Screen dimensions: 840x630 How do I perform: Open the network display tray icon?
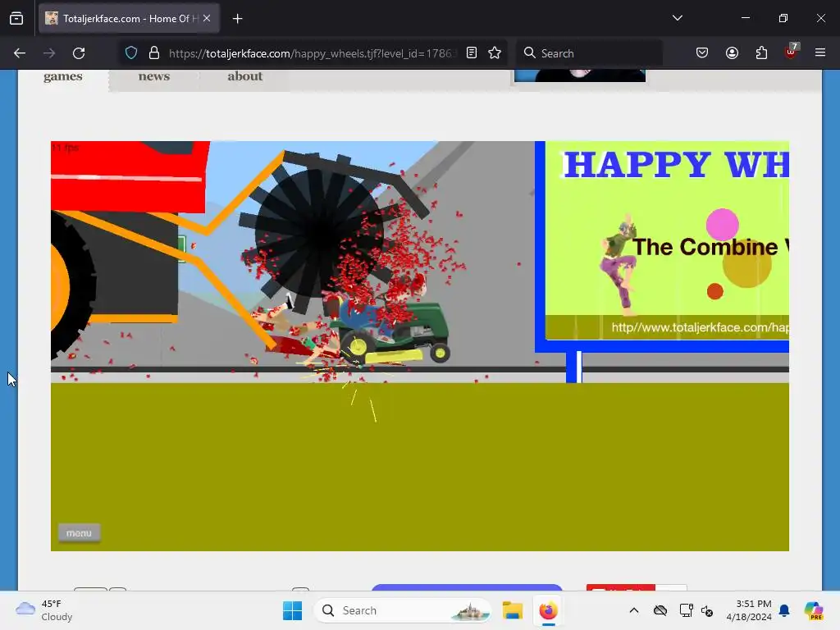(686, 610)
